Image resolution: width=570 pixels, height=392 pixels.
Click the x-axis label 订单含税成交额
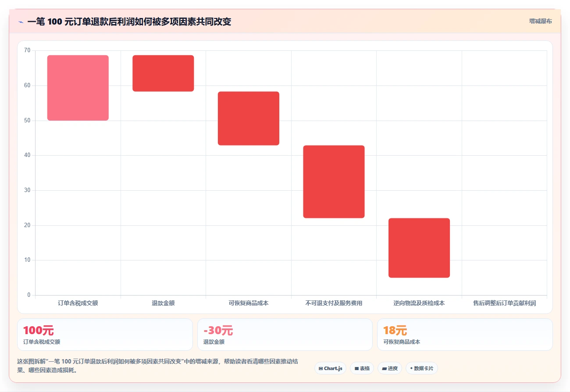78,303
